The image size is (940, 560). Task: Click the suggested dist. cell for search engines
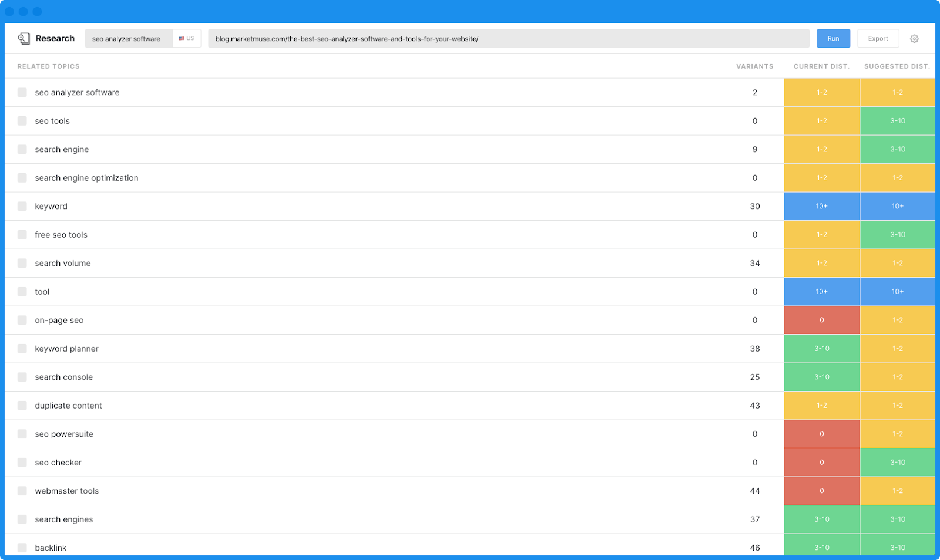click(x=898, y=519)
